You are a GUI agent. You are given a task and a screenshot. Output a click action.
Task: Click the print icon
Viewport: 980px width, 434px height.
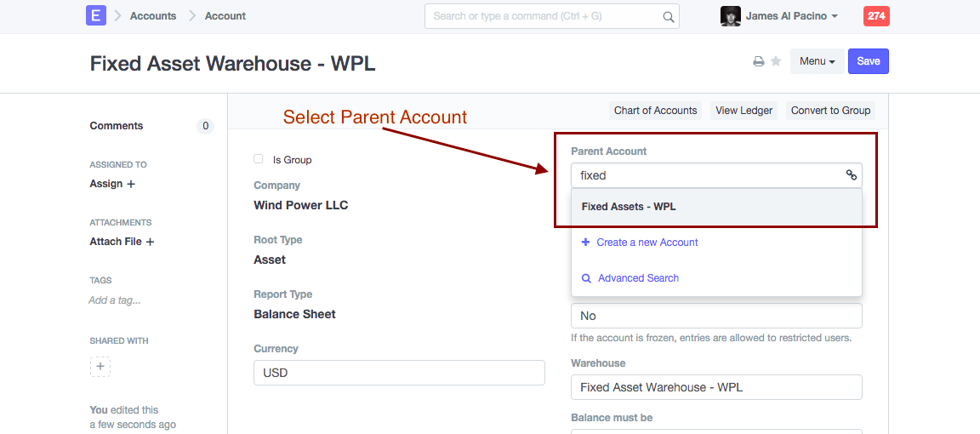click(758, 61)
